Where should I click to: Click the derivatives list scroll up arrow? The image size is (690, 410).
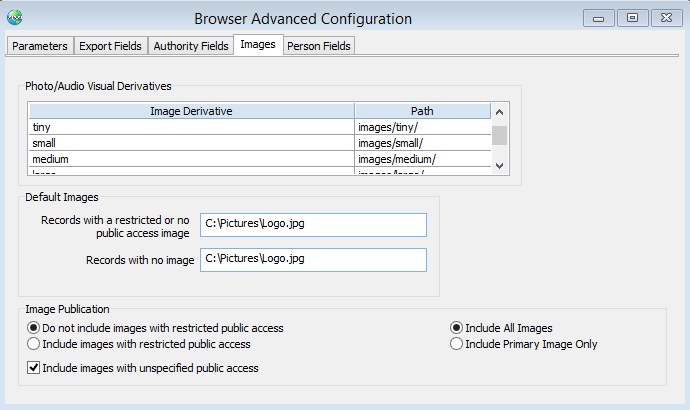(499, 112)
